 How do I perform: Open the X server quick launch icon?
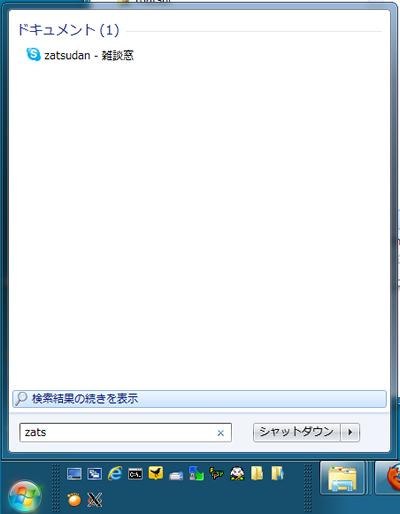pyautogui.click(x=95, y=500)
